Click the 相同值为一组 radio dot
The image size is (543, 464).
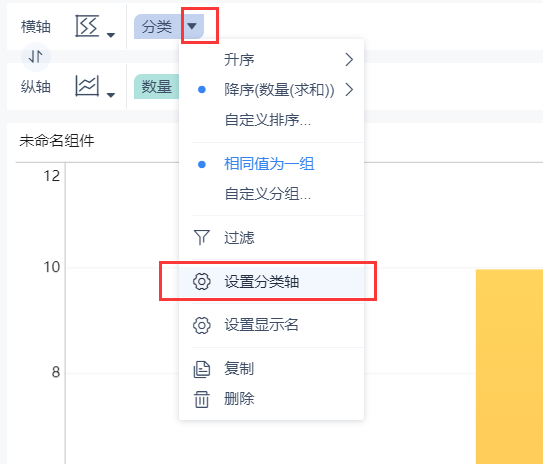tap(202, 164)
